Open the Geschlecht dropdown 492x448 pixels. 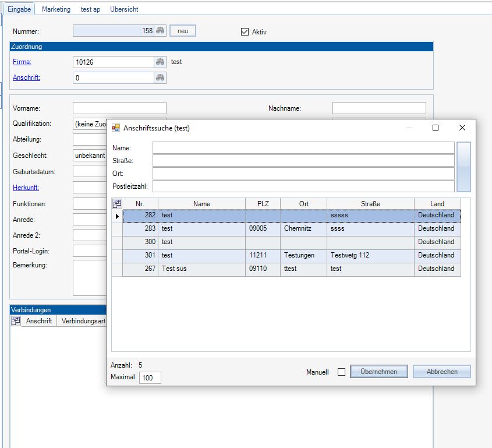click(90, 156)
